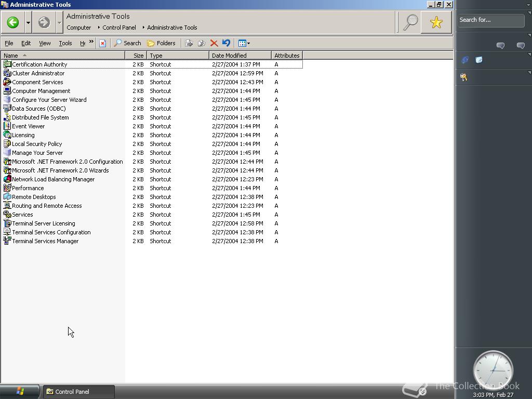
Task: Click the blue Internet Explorer sidebar icon
Action: click(x=465, y=60)
